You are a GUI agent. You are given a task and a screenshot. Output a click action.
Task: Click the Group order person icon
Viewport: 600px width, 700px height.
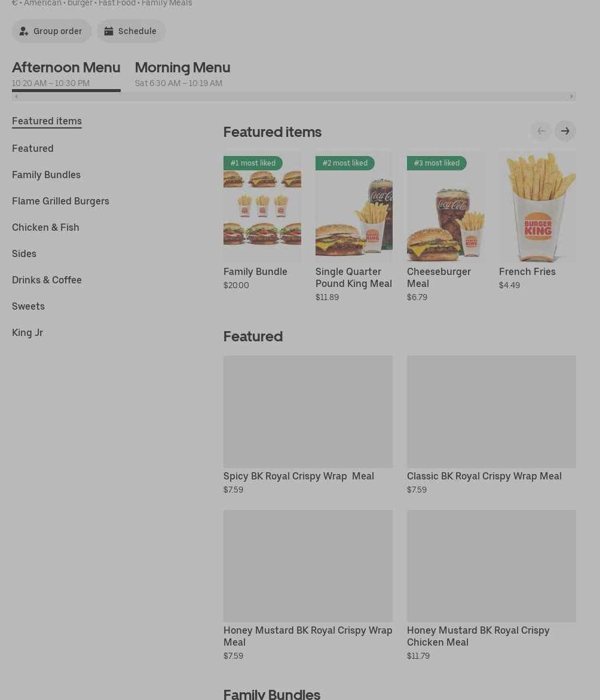coord(24,31)
